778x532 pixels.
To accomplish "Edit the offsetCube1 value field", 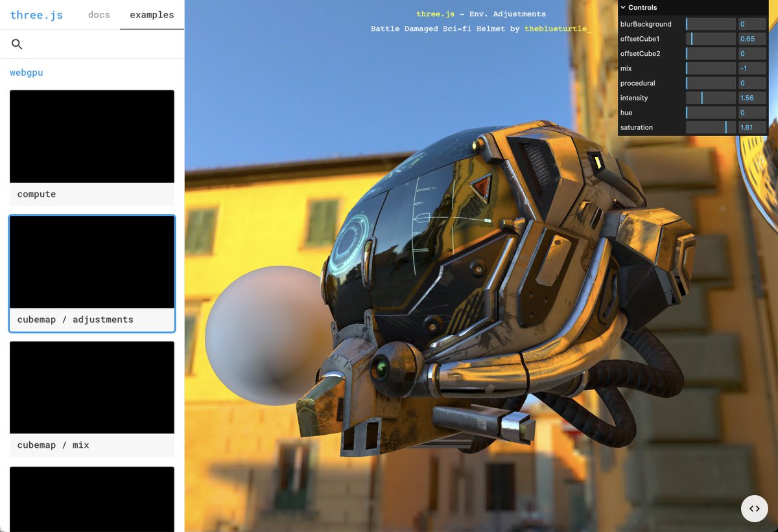I will click(x=751, y=38).
